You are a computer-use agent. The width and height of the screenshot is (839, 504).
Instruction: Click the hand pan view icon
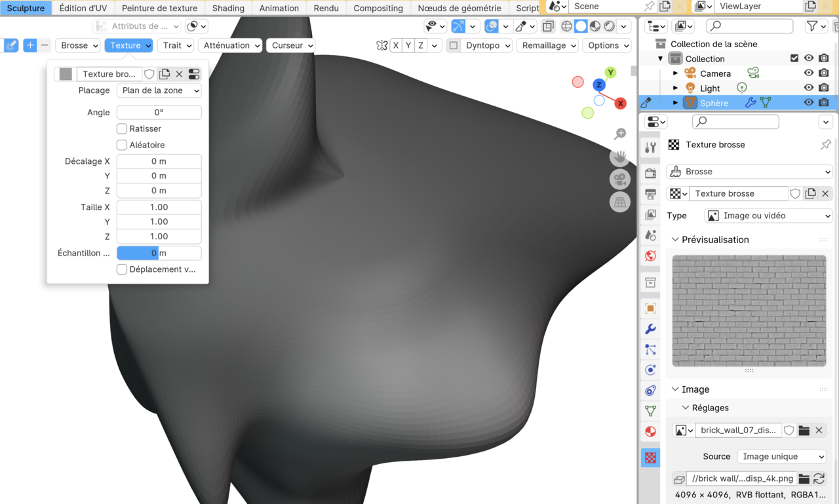pos(619,157)
